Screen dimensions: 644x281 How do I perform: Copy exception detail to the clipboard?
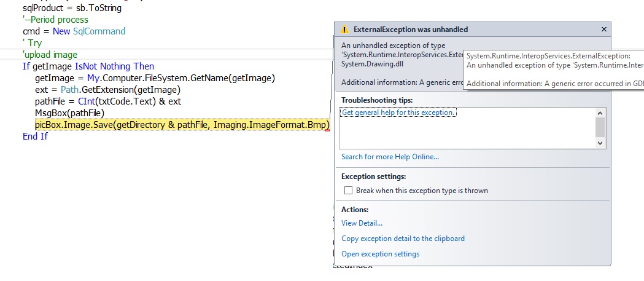tap(403, 239)
